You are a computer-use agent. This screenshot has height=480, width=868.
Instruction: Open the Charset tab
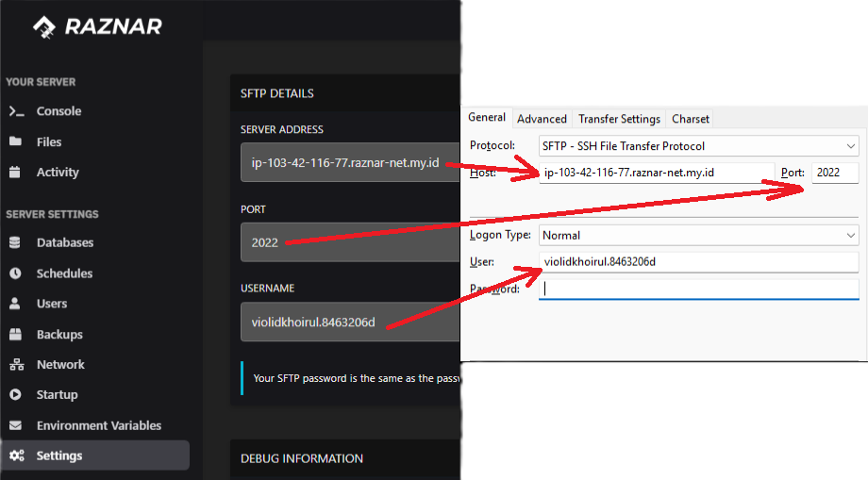(691, 119)
